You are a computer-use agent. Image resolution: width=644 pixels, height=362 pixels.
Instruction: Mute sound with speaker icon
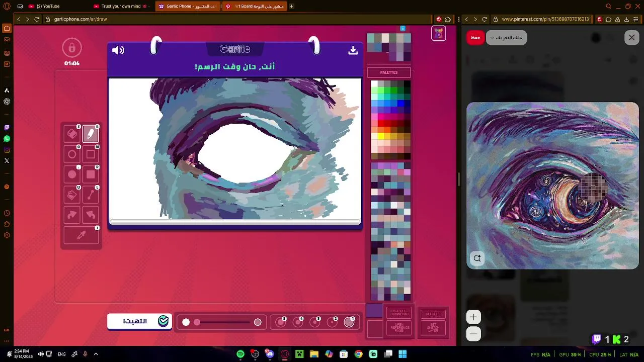click(x=118, y=50)
